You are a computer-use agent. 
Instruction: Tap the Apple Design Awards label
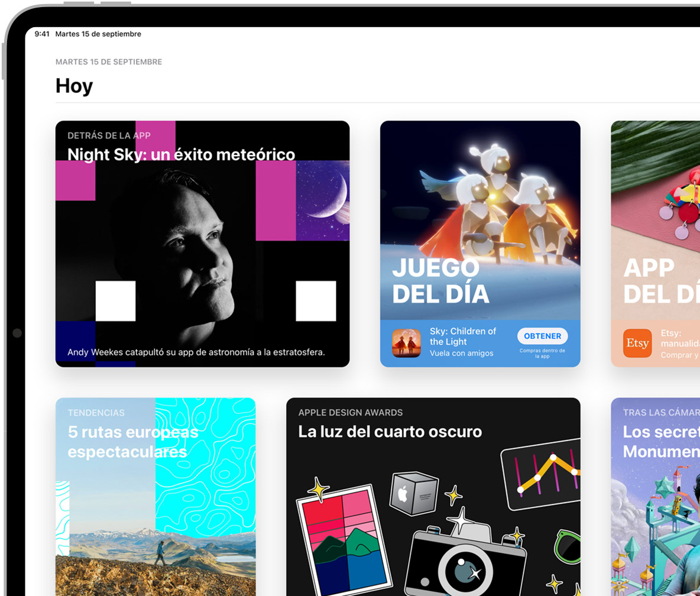(x=350, y=413)
